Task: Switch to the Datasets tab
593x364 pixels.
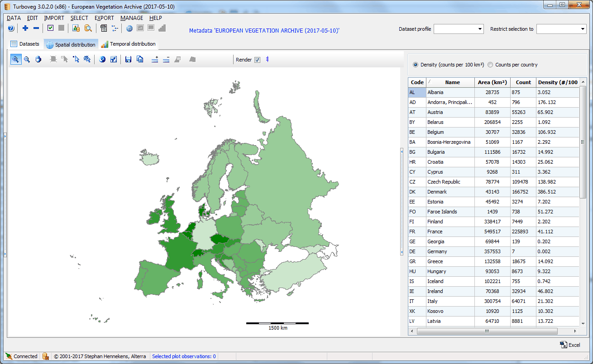Action: coord(25,44)
